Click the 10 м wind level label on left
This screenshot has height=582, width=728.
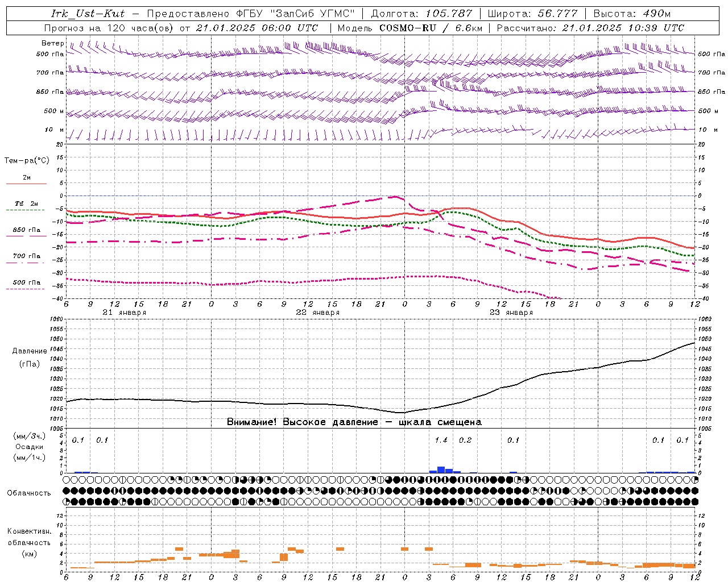tap(55, 130)
